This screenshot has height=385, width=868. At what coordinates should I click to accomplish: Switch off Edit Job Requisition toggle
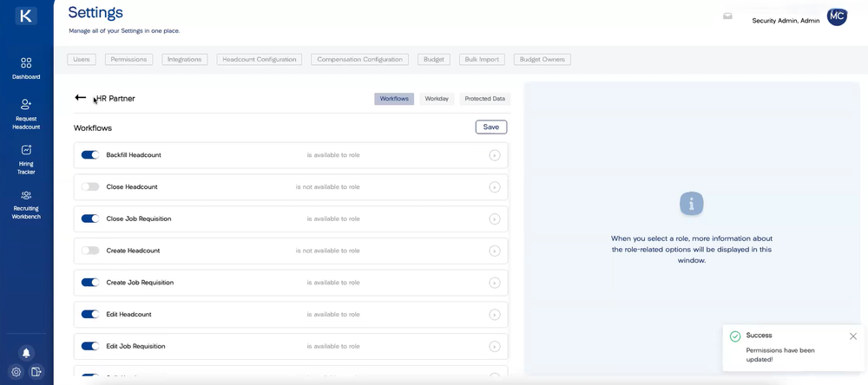90,346
